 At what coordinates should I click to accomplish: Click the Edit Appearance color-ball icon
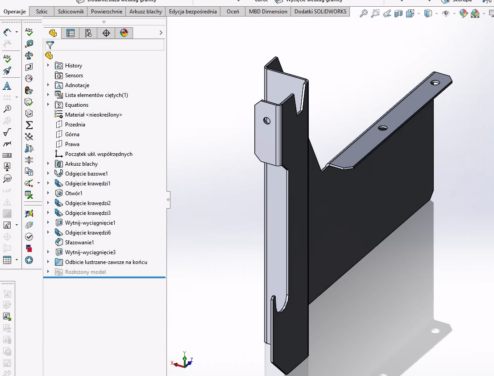[x=463, y=13]
